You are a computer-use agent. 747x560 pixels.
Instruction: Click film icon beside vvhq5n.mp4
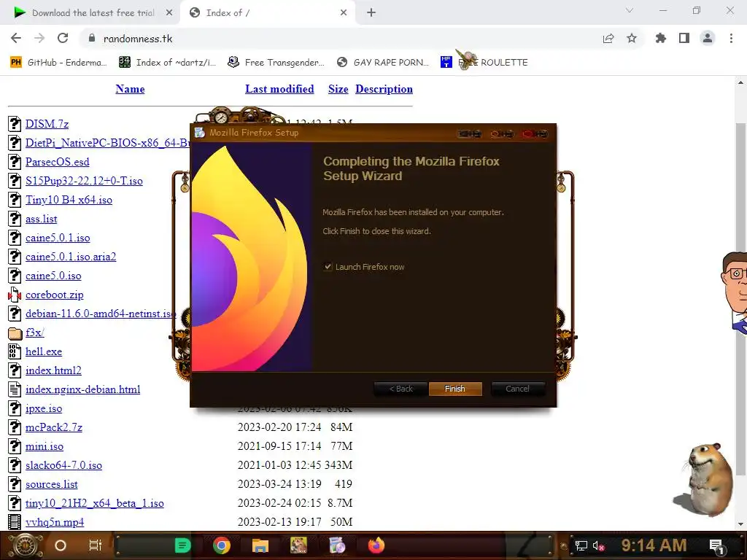click(x=15, y=522)
